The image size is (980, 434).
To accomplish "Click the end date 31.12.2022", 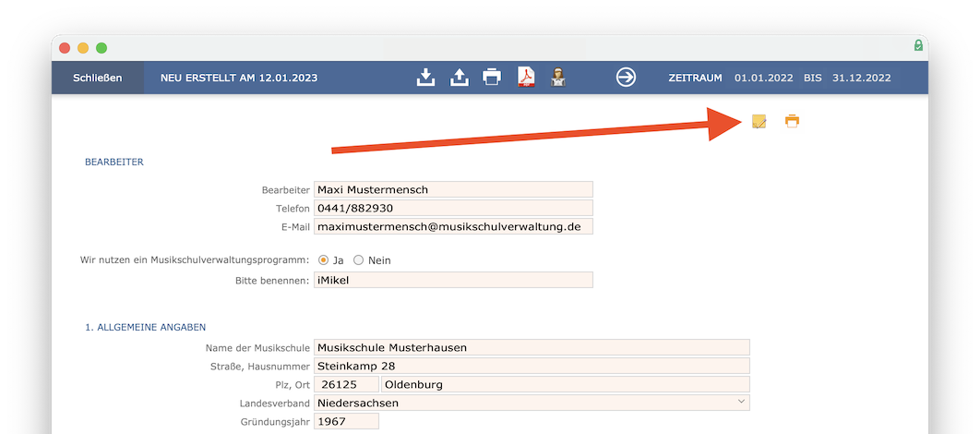I will pyautogui.click(x=861, y=78).
